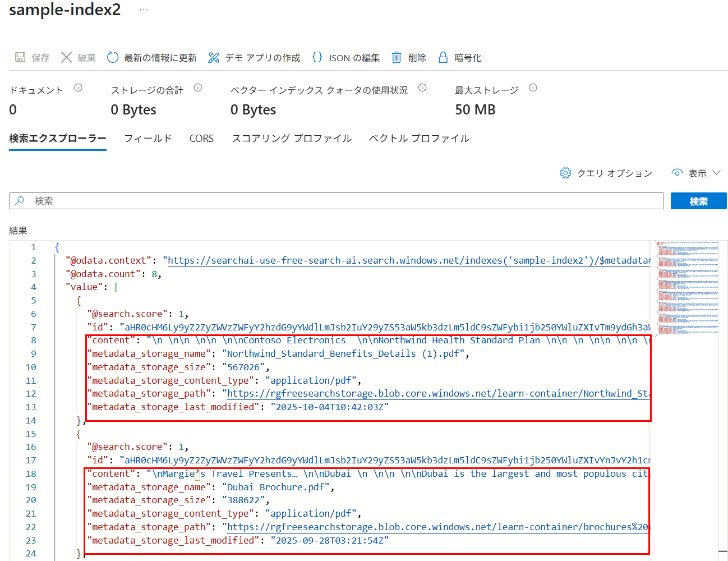Click the encryption (暗号化) lock icon
This screenshot has height=561, width=728.
tap(443, 57)
